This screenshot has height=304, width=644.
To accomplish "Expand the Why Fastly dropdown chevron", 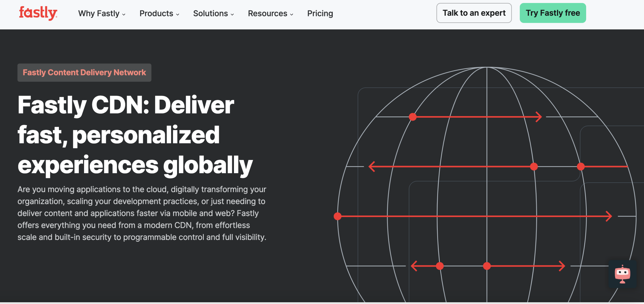I will [x=124, y=15].
